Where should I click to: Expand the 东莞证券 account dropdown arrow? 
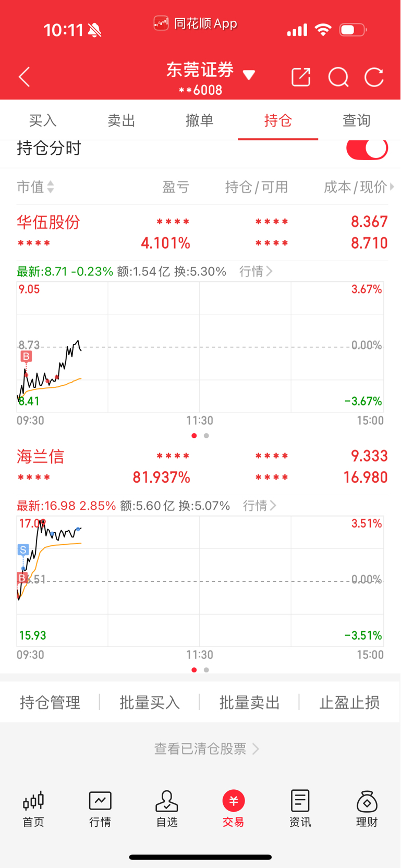click(249, 76)
